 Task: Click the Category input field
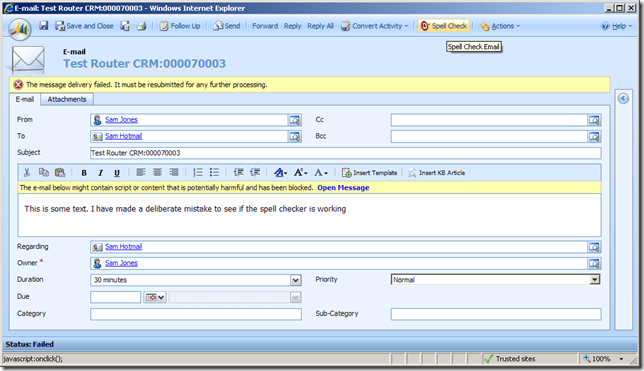point(196,314)
